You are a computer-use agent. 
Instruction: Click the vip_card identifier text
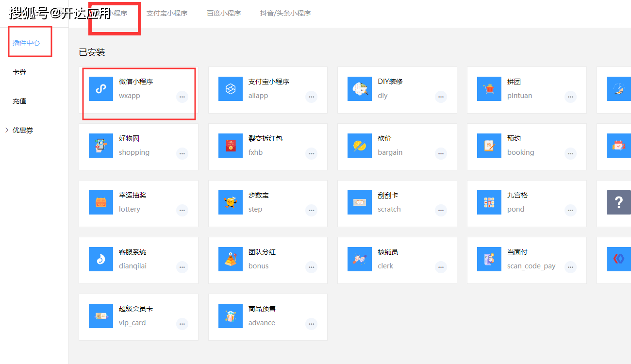click(132, 323)
